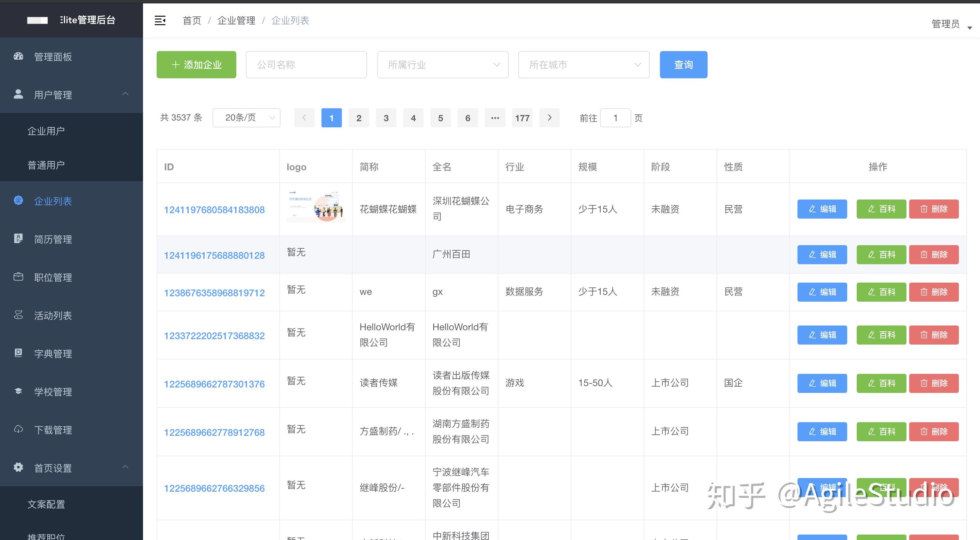980x540 pixels.
Task: Click the 前往 page number input
Action: point(615,118)
